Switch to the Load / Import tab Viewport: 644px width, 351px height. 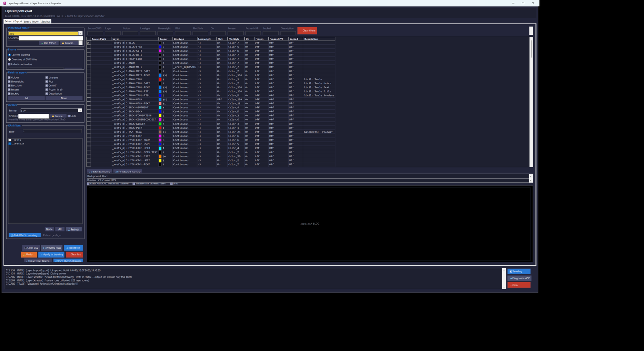(31, 21)
